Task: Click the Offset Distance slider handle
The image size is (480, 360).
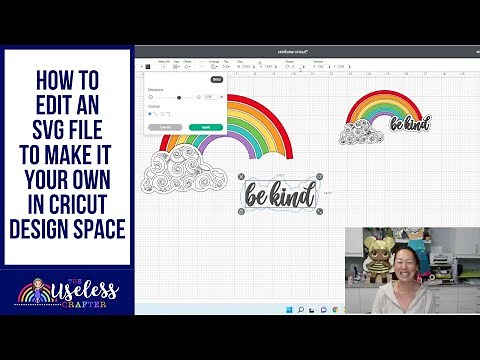Action: (179, 97)
